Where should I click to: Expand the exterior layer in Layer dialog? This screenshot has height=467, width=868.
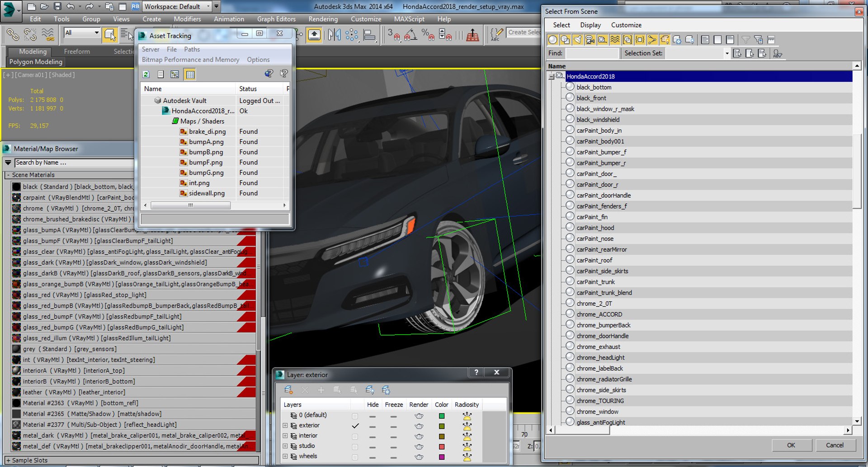click(x=285, y=425)
